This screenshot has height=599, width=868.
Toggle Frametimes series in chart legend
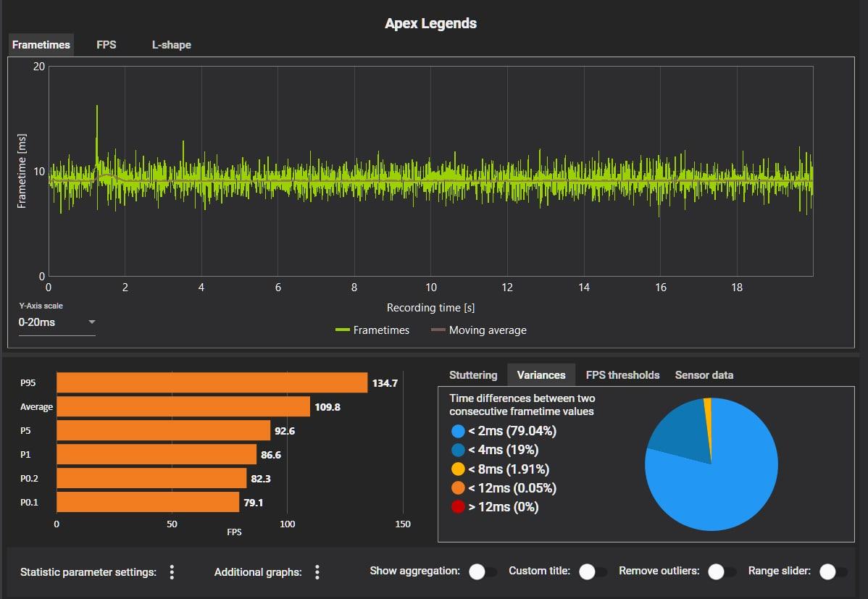[x=372, y=330]
